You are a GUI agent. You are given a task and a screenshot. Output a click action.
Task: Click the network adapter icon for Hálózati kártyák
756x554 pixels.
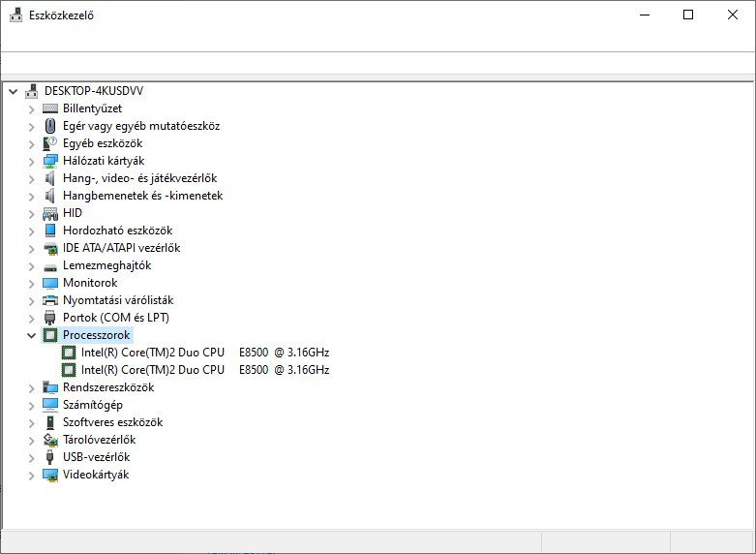coord(51,161)
